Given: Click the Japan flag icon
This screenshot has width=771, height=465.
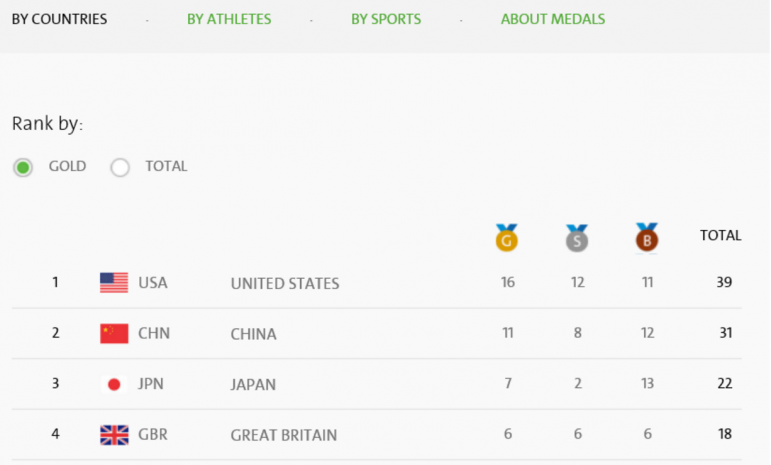Looking at the screenshot, I should (114, 384).
